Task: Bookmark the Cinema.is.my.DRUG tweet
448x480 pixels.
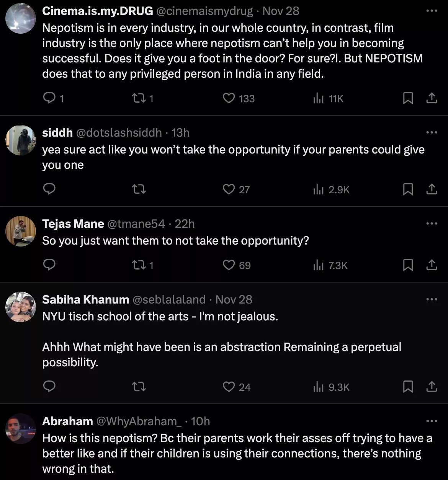Action: pyautogui.click(x=408, y=98)
